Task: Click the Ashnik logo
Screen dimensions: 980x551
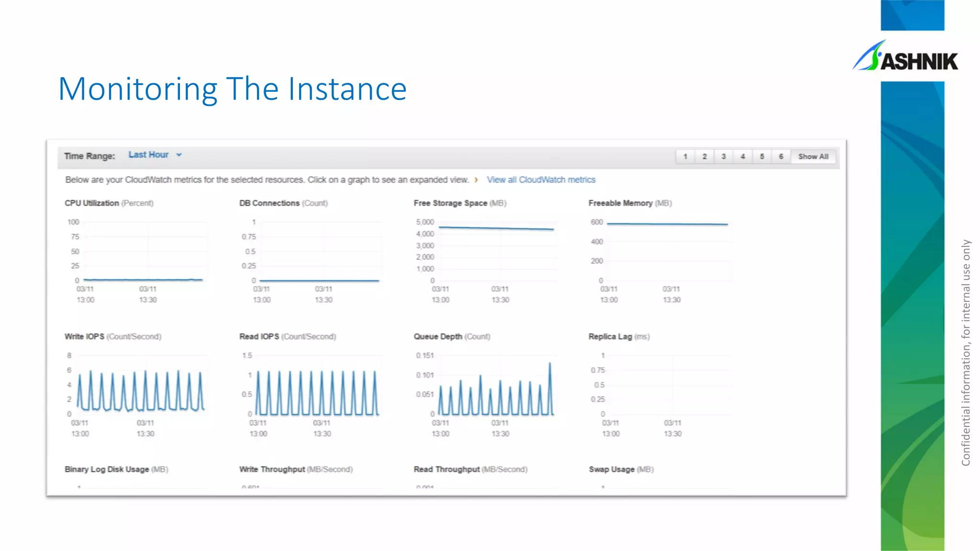Action: tap(905, 56)
